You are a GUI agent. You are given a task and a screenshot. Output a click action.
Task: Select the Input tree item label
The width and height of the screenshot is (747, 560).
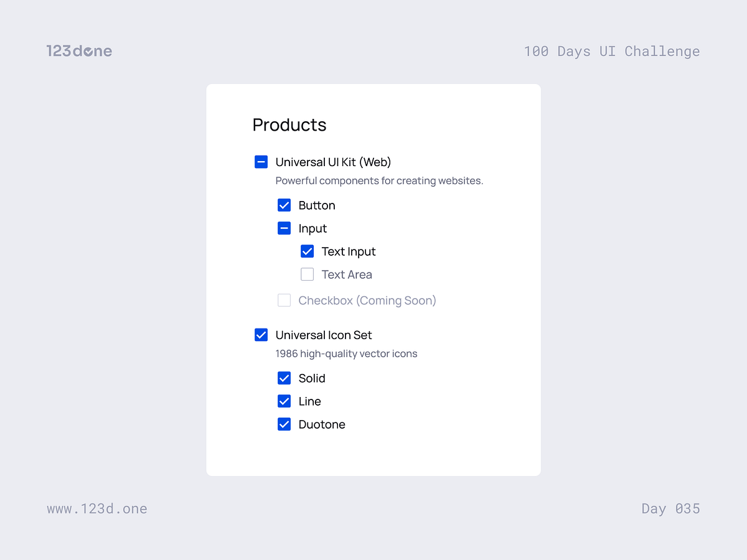click(x=312, y=228)
